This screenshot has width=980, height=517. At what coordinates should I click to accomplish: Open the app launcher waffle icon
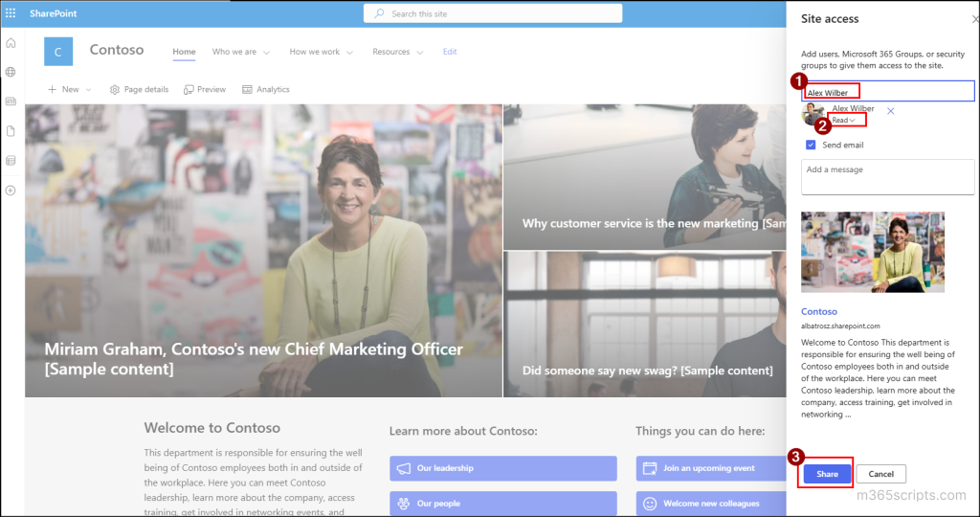(11, 13)
